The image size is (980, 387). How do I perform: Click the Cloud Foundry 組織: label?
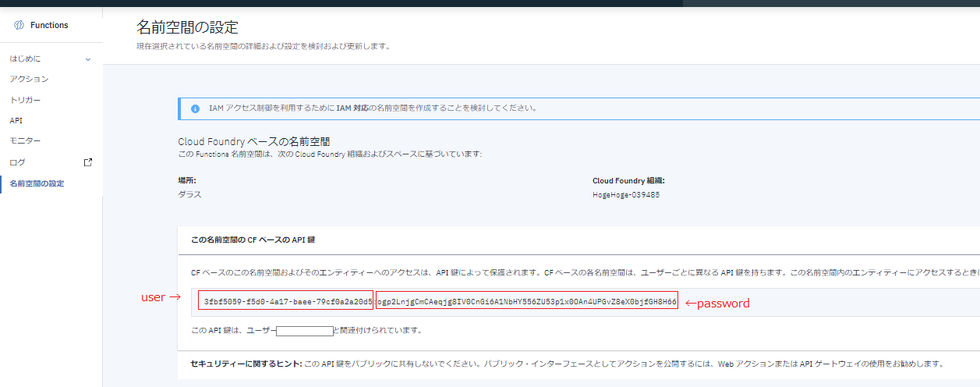point(628,180)
